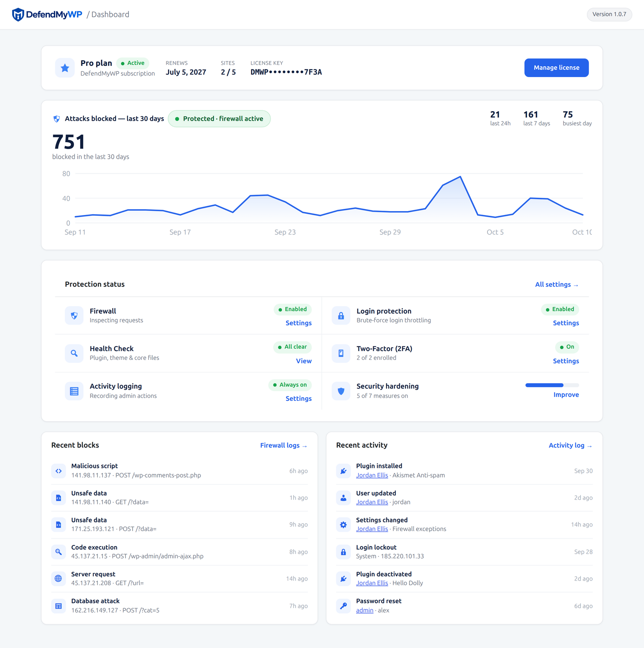Click the User updated person icon
The image size is (644, 648).
[x=343, y=498]
